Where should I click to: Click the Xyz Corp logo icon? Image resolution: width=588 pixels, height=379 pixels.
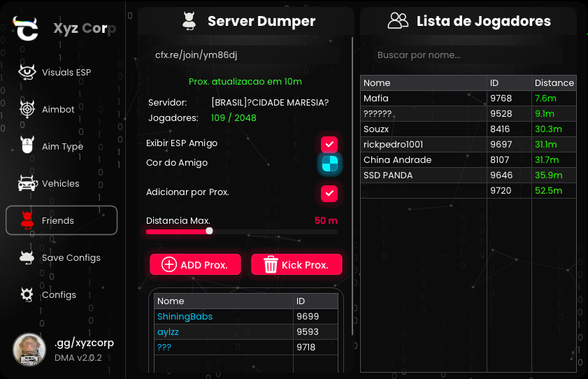pos(27,29)
